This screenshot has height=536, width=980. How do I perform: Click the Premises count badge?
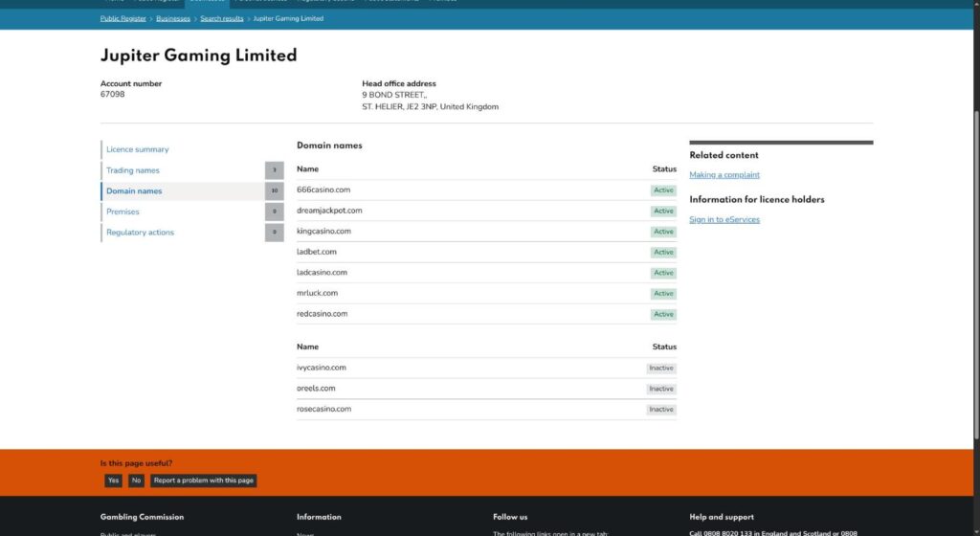click(275, 212)
